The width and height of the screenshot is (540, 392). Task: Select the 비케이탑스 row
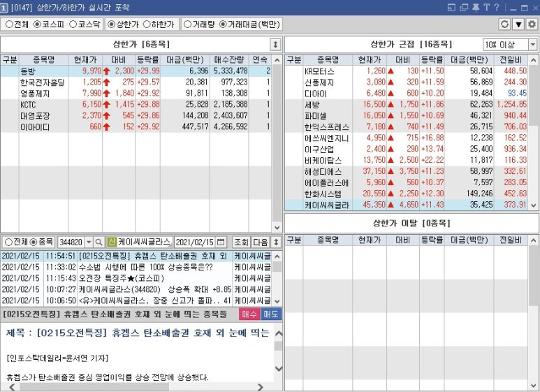[x=407, y=160]
